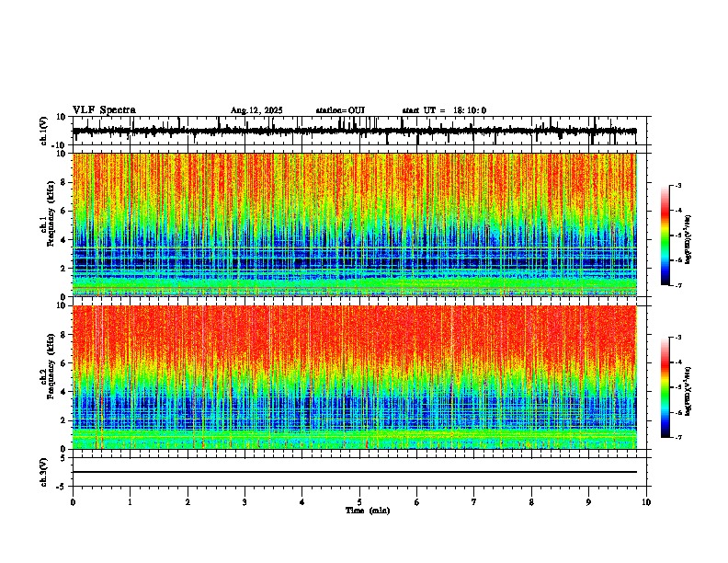This screenshot has width=728, height=563.
Task: Click the station identifier label in the header
Action: (x=340, y=110)
